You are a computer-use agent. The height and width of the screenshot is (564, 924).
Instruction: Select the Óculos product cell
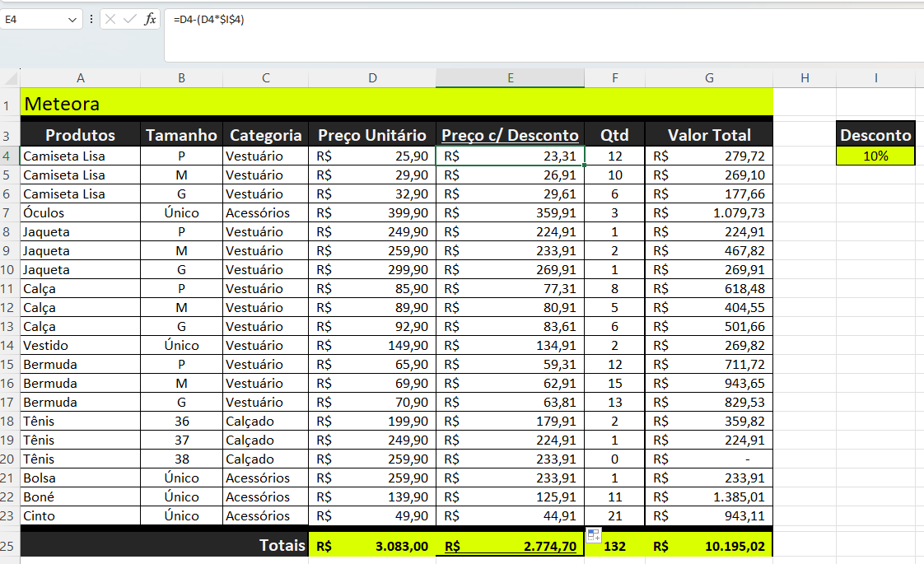point(80,212)
